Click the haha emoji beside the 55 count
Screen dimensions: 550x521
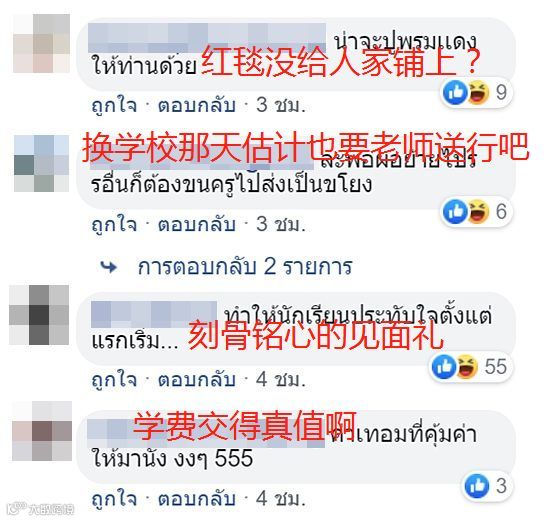pos(467,367)
